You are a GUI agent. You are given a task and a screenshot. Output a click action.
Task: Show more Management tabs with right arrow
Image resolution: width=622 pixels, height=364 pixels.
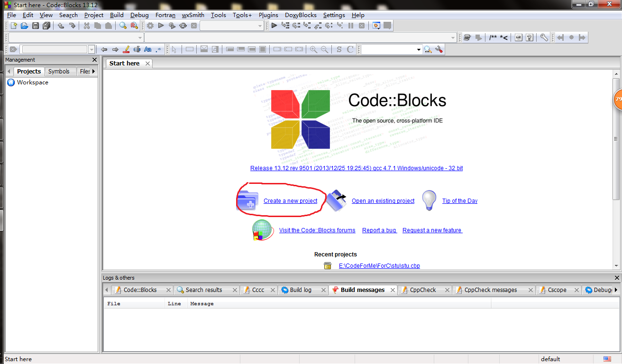coord(93,71)
